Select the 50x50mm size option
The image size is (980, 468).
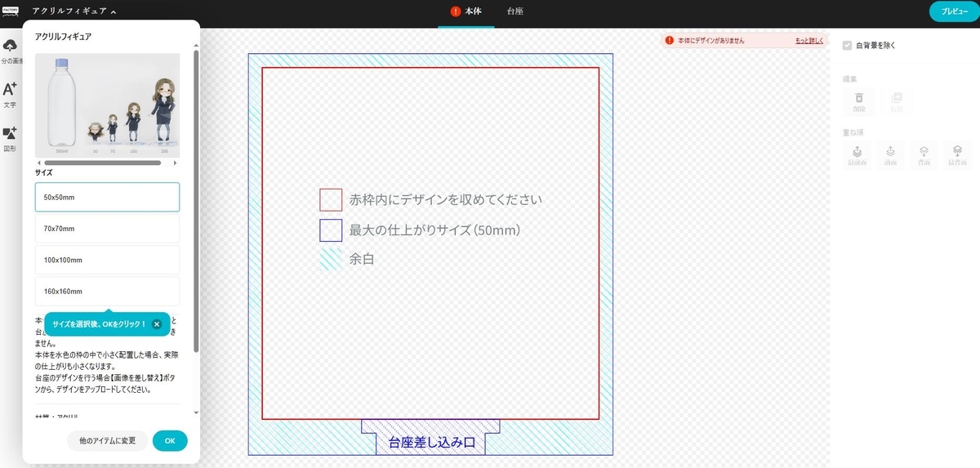point(107,197)
